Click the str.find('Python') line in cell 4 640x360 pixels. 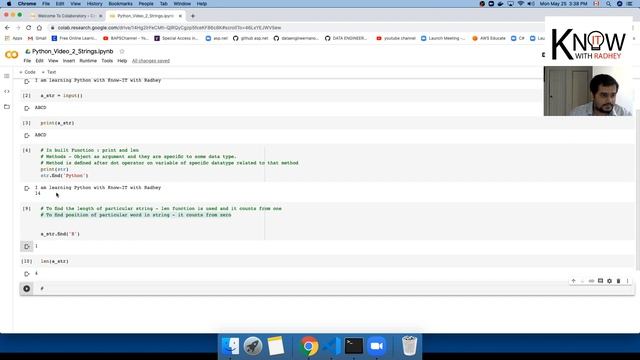[64, 176]
